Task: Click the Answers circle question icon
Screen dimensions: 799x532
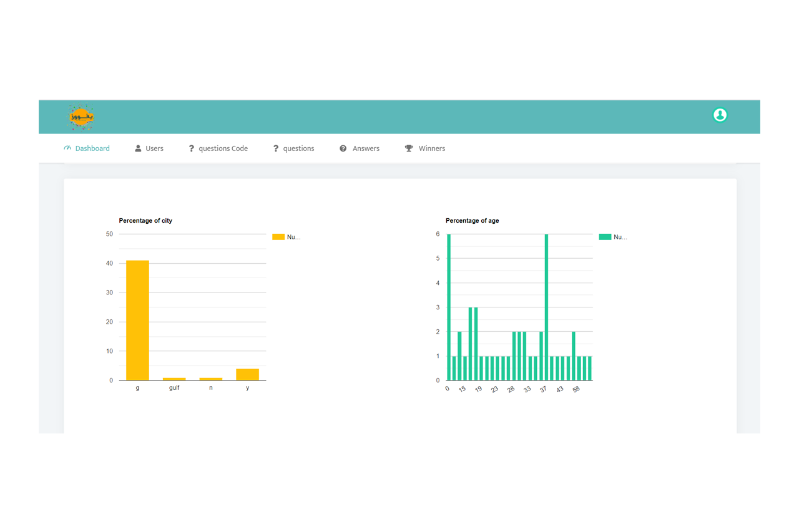Action: pyautogui.click(x=343, y=148)
